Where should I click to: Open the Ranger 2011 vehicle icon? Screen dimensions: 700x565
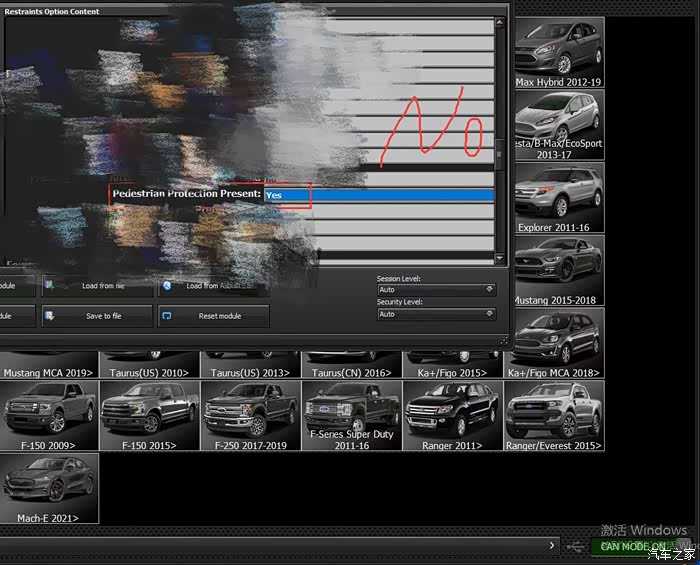pyautogui.click(x=453, y=415)
